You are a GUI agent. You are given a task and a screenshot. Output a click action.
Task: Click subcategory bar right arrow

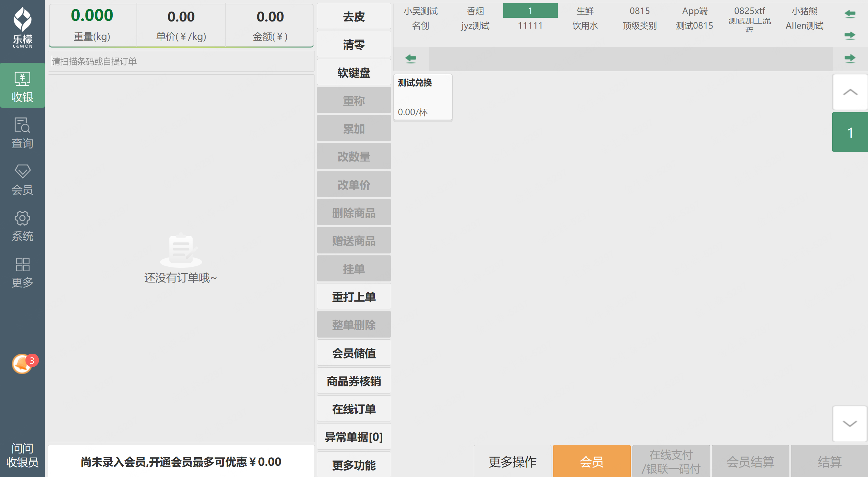pos(850,59)
